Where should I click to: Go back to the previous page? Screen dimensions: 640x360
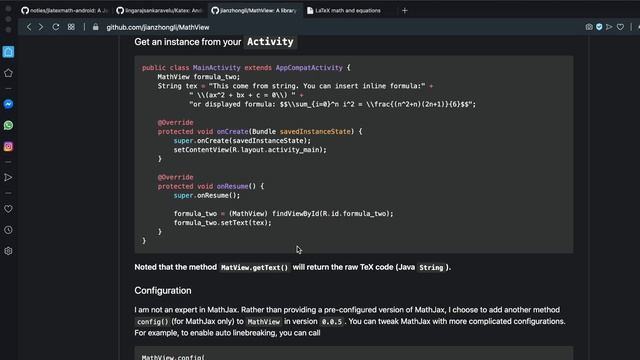tap(29, 27)
